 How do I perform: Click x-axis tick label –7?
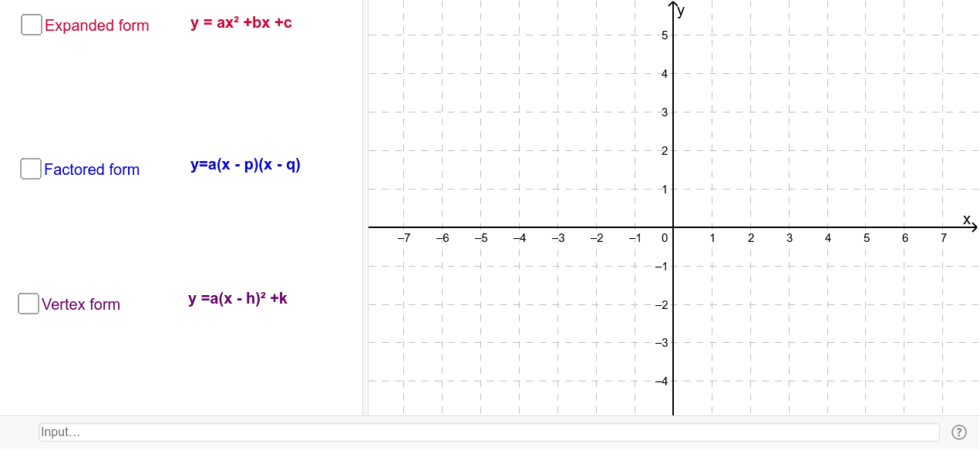[x=402, y=238]
